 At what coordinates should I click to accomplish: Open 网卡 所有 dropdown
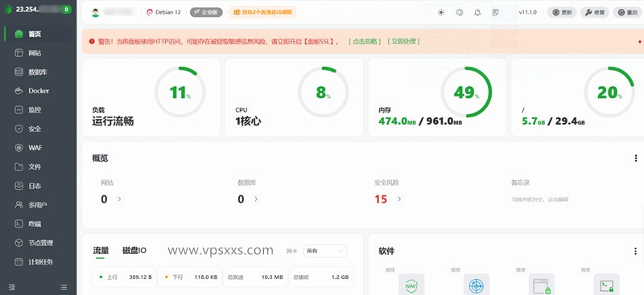tap(325, 251)
